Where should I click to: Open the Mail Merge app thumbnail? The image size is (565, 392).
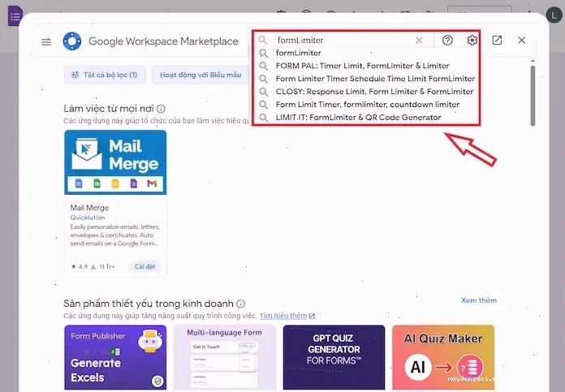click(x=115, y=162)
